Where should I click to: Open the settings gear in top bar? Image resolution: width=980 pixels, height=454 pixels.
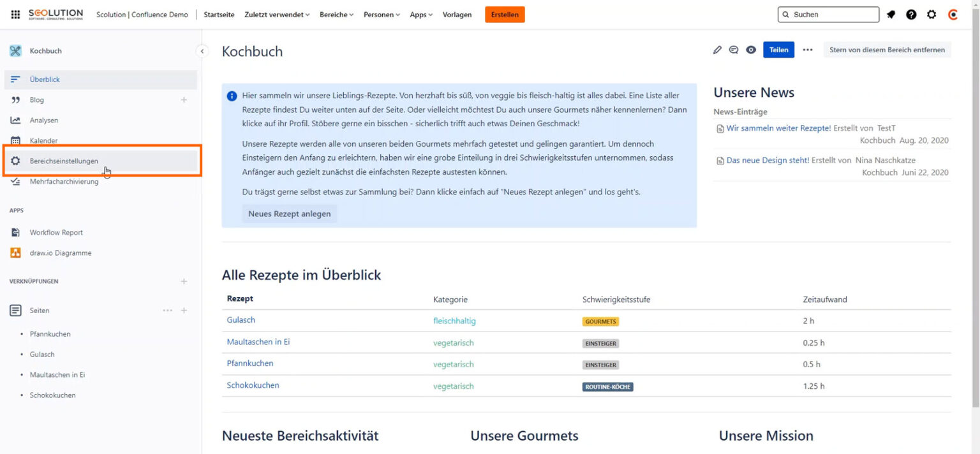coord(932,15)
